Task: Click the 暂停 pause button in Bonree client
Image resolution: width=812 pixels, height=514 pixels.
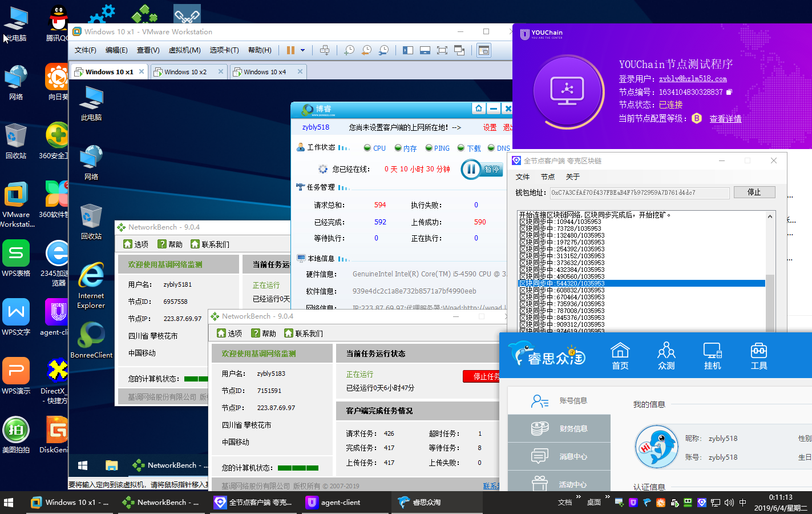Action: coord(482,169)
